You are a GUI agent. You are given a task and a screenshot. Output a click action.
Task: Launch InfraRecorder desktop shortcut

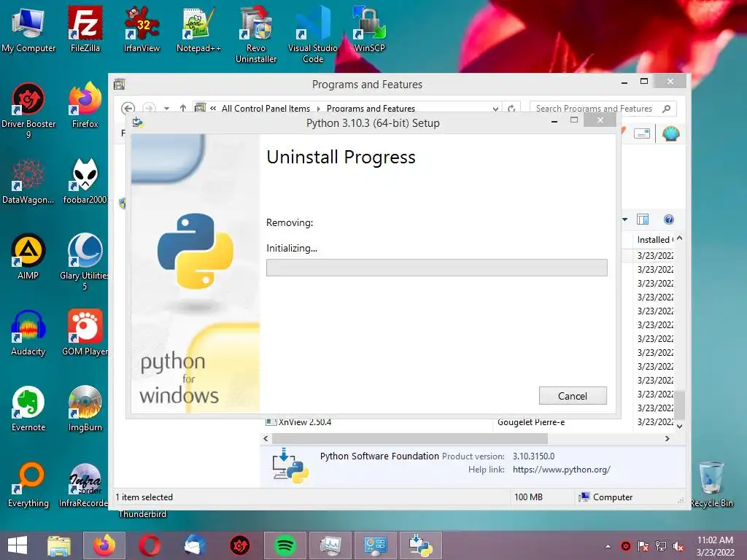coord(85,484)
